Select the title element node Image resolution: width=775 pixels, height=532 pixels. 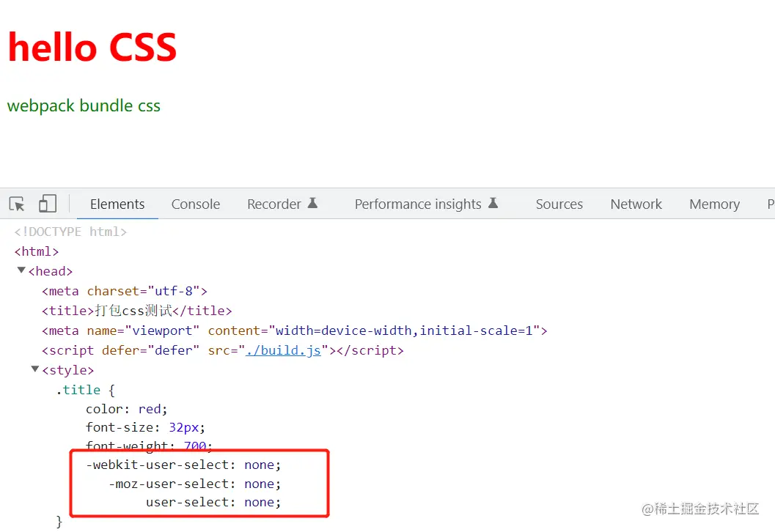pyautogui.click(x=137, y=311)
